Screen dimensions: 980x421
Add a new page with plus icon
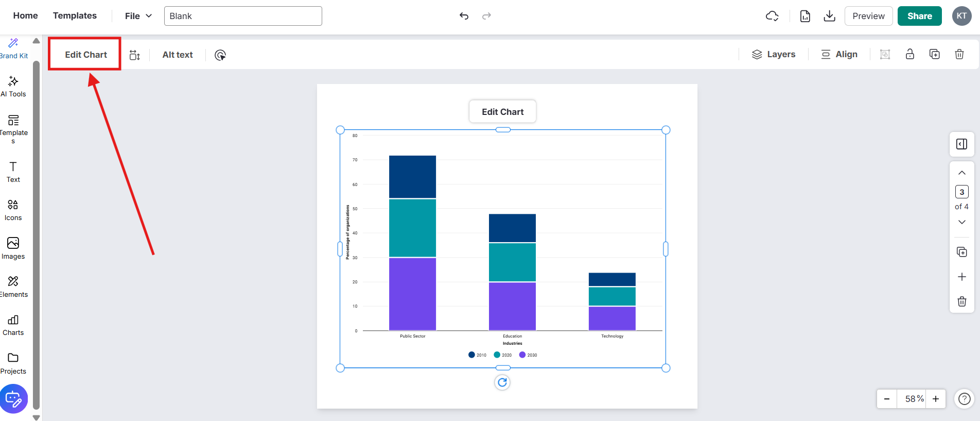click(x=961, y=277)
